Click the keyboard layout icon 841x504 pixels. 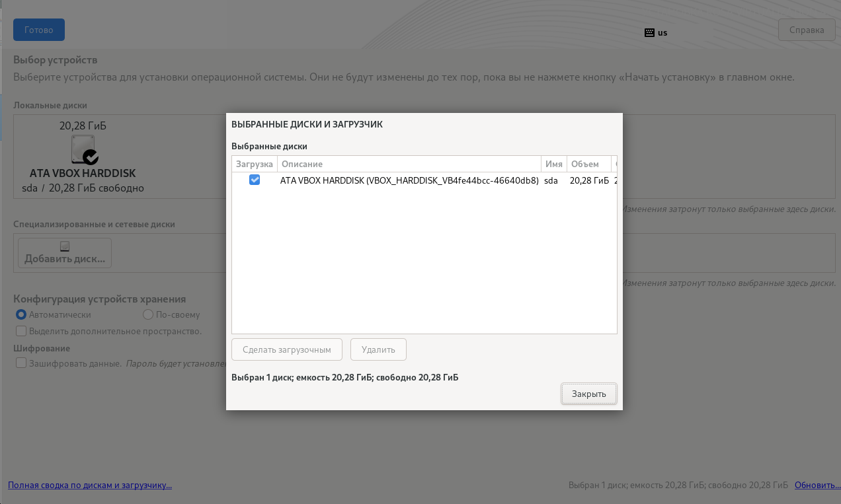pos(649,32)
